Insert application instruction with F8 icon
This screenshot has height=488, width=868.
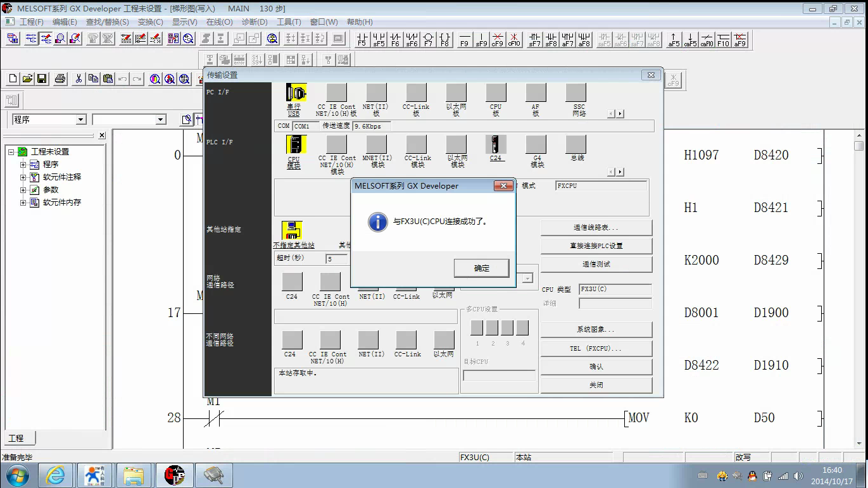point(444,40)
